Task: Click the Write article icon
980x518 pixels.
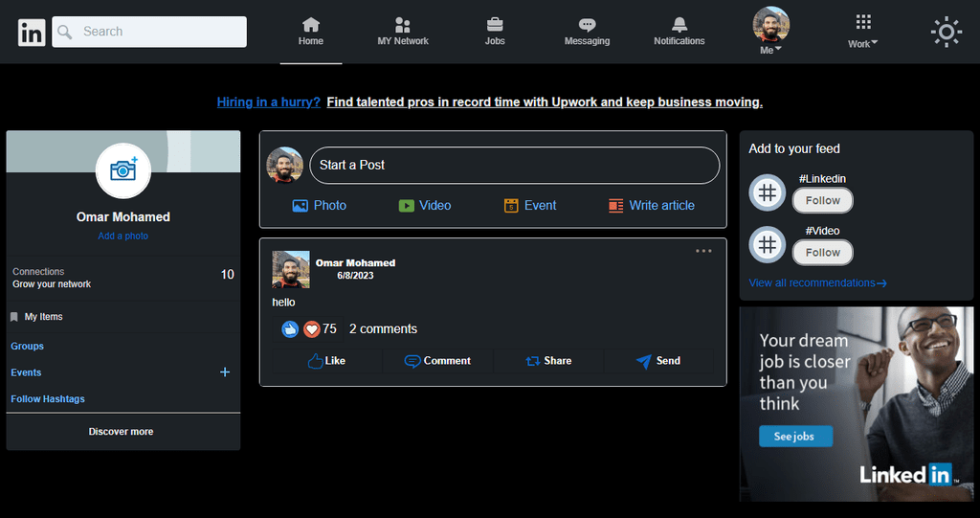Action: 616,206
